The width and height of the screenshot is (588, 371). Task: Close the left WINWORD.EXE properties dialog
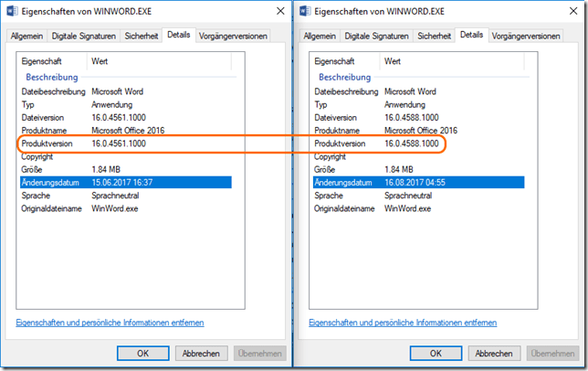275,12
